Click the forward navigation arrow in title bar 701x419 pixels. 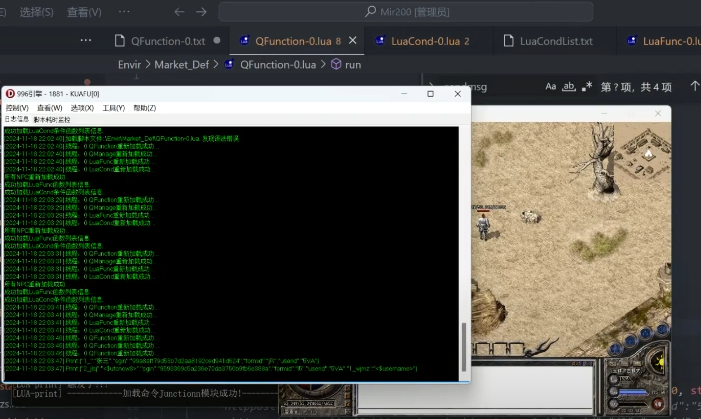coord(205,12)
